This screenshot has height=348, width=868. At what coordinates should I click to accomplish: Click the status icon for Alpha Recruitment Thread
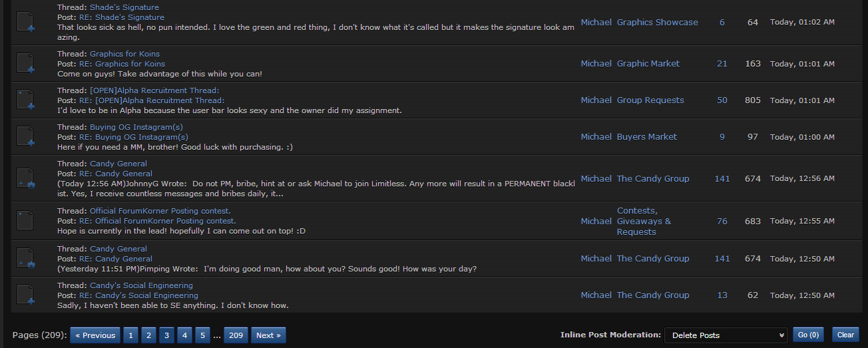[x=25, y=100]
